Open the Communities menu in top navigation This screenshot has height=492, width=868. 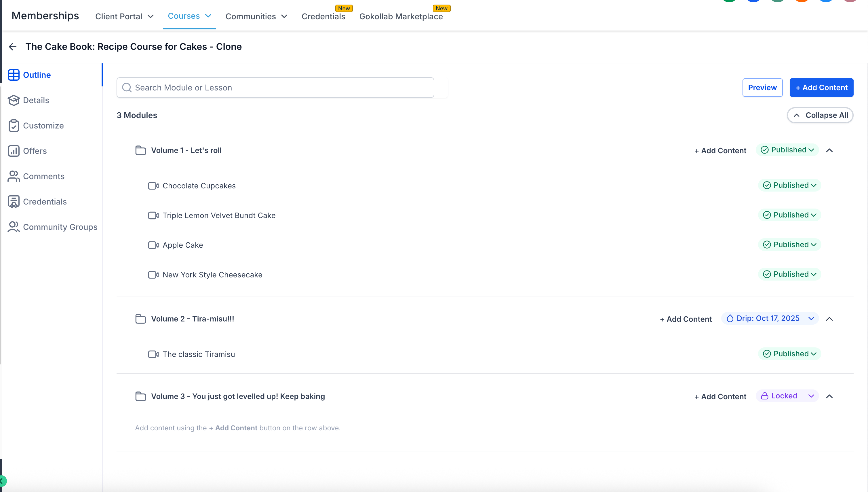(256, 16)
